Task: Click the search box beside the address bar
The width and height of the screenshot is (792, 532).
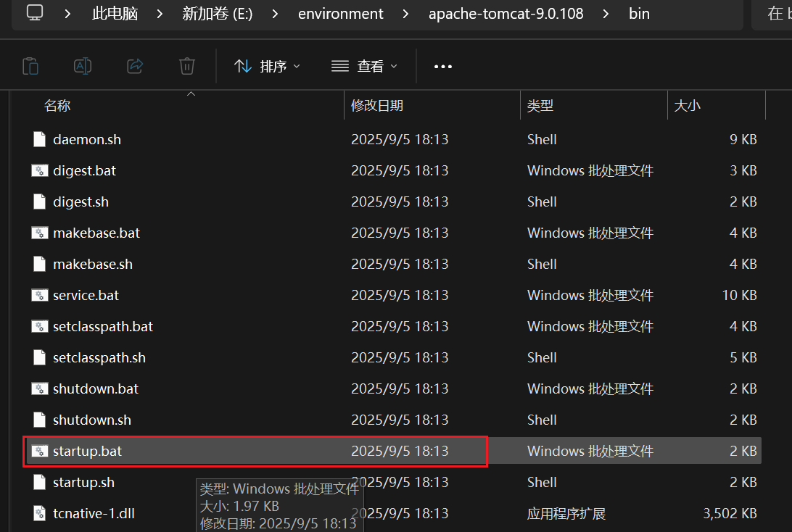Action: 772,14
